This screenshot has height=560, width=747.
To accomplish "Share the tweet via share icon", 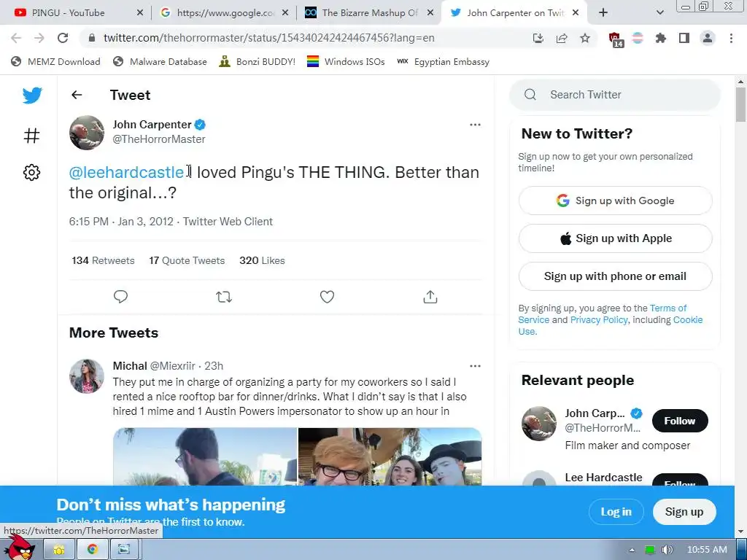I will pyautogui.click(x=430, y=297).
